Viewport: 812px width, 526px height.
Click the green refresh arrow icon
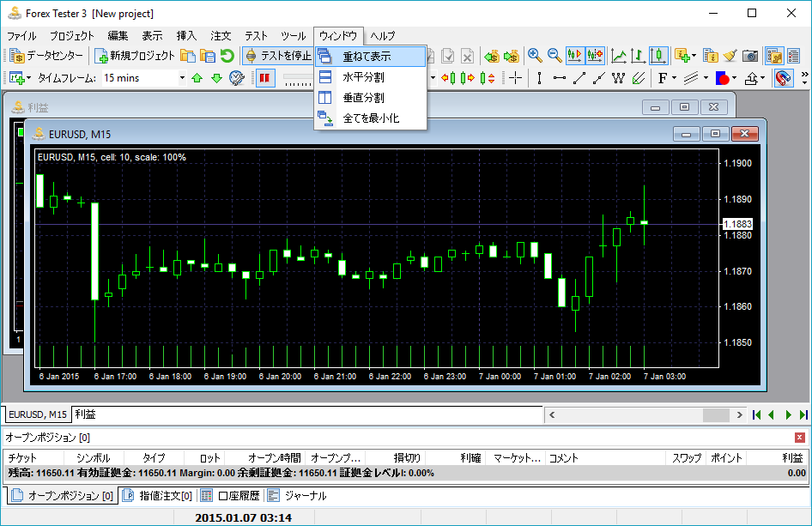pyautogui.click(x=227, y=56)
